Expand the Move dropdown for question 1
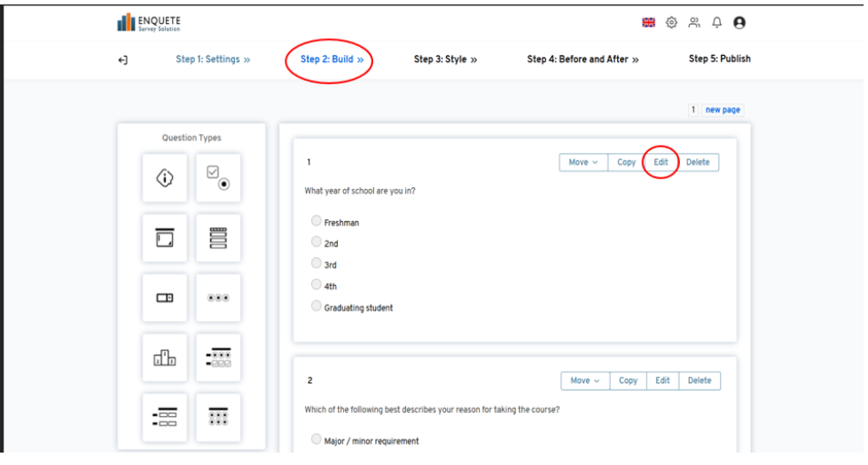The height and width of the screenshot is (465, 868). tap(583, 162)
